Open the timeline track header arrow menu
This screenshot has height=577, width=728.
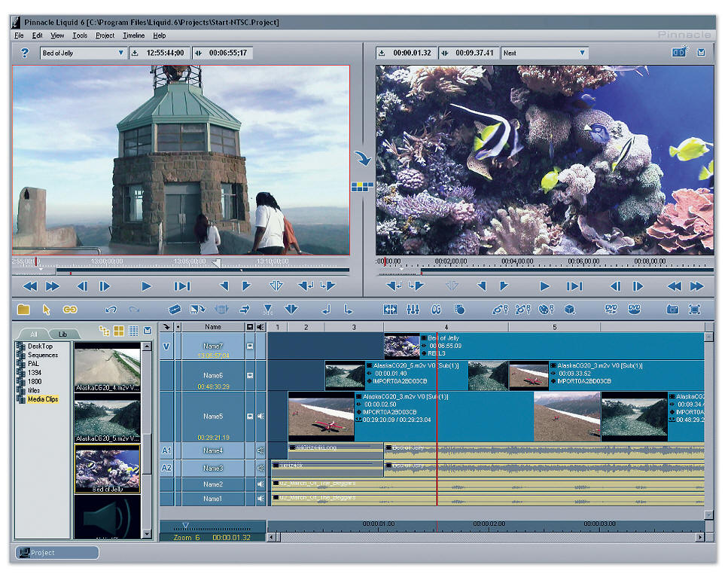tap(166, 327)
